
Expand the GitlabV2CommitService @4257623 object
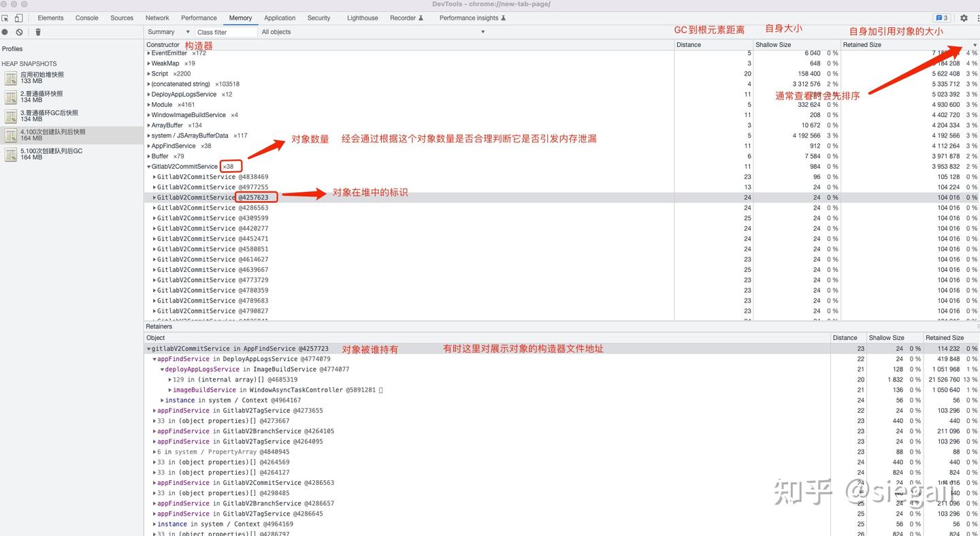[154, 198]
